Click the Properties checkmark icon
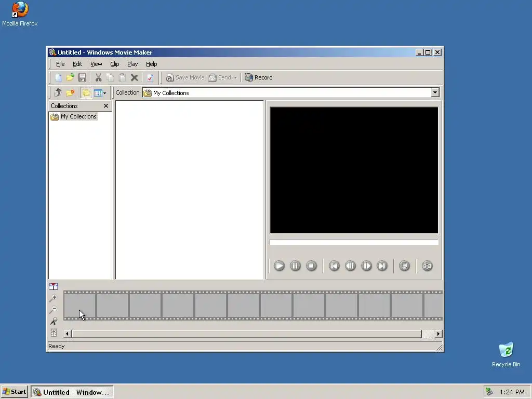This screenshot has height=399, width=532. [150, 78]
